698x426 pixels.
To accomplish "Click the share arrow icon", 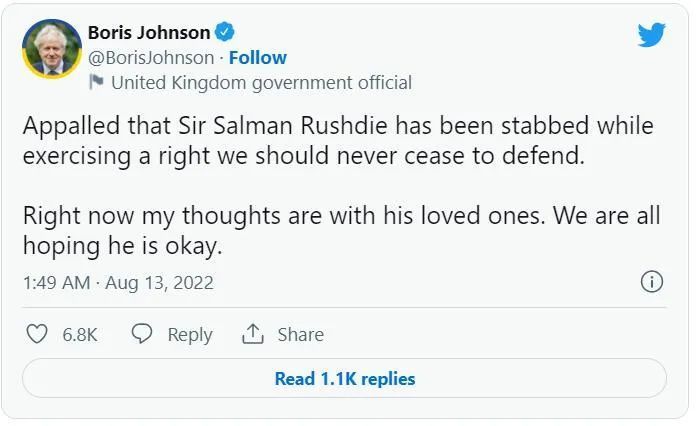I will coord(253,334).
